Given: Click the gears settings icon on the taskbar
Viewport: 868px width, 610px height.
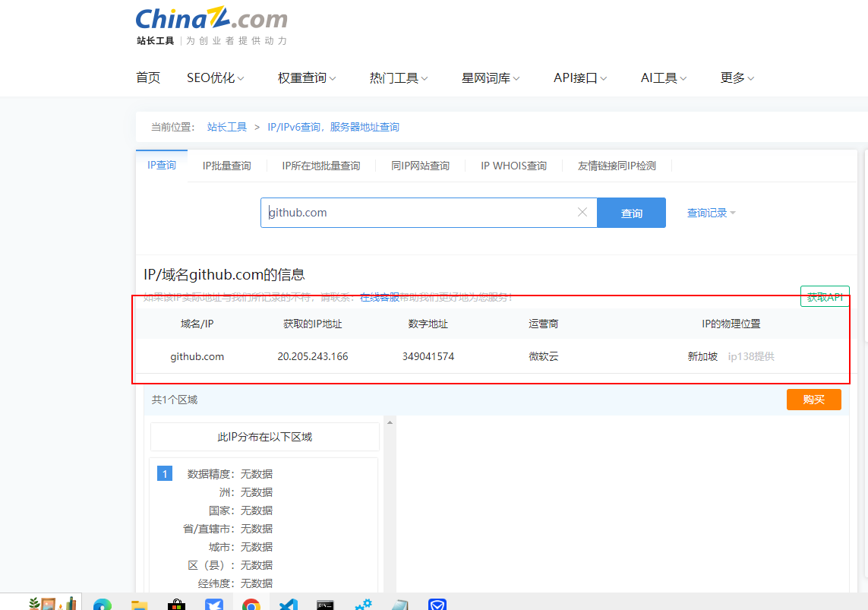Looking at the screenshot, I should click(363, 604).
